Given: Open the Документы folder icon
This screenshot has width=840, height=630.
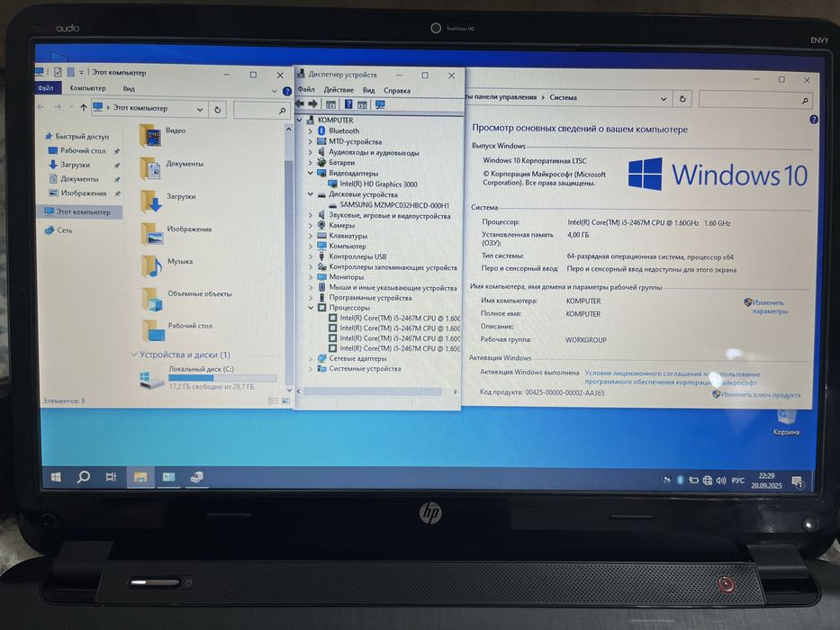Looking at the screenshot, I should click(150, 168).
